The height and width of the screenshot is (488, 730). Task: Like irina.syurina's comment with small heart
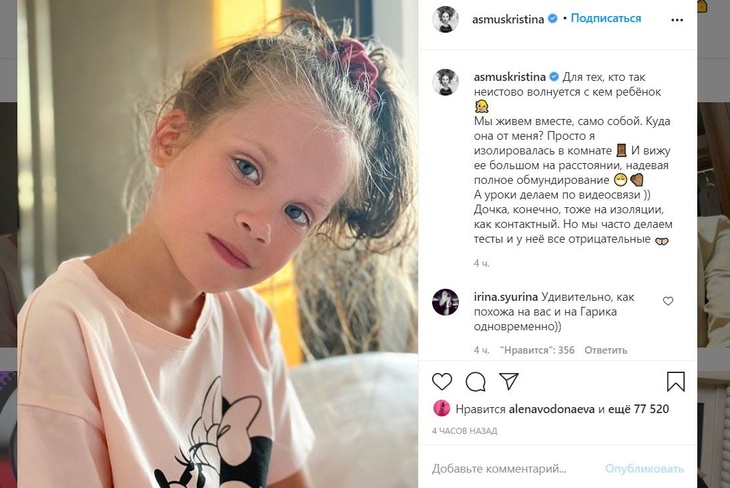click(x=668, y=301)
